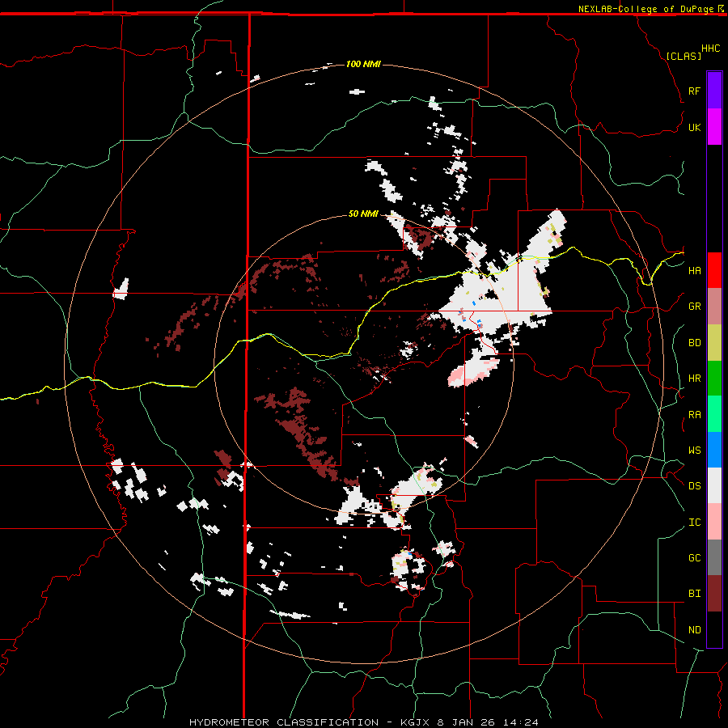Image resolution: width=728 pixels, height=728 pixels.
Task: Click the GR legend label text
Action: [x=694, y=307]
